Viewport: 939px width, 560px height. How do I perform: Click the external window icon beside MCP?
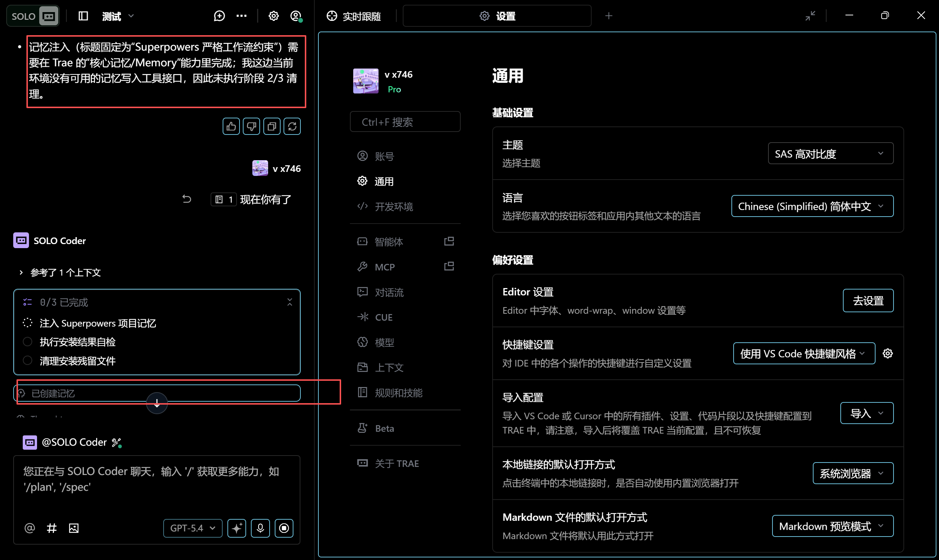click(x=449, y=266)
